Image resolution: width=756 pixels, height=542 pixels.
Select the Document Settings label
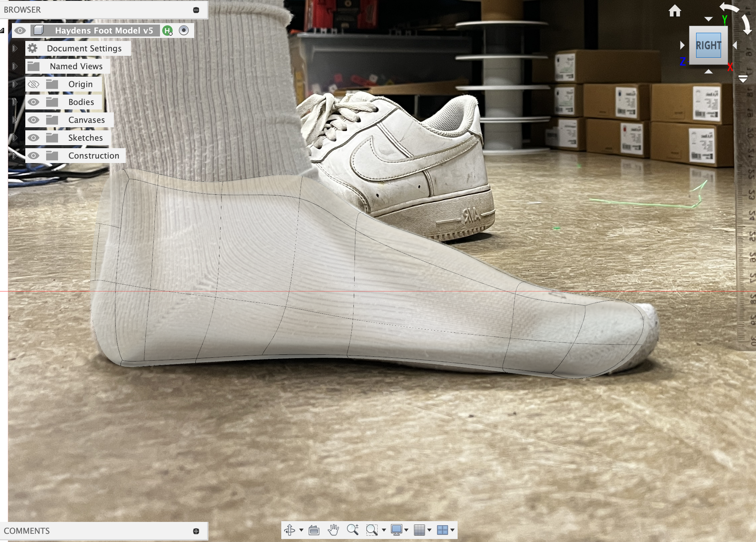[x=84, y=48]
